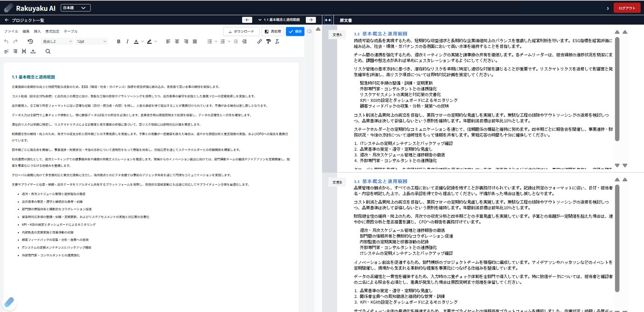Viewport: 644px width, 312px height.
Task: Apply the highlight color marker swatch
Action: [149, 41]
